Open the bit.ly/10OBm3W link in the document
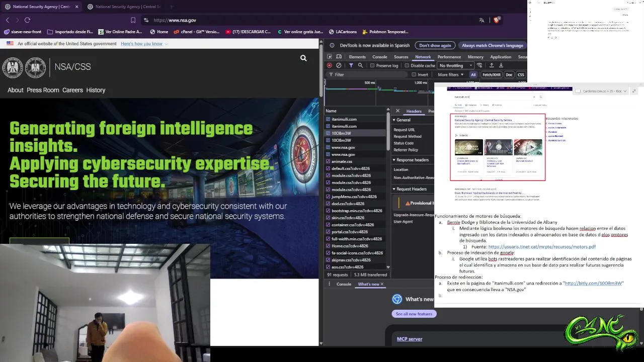644x362 pixels. tap(593, 283)
